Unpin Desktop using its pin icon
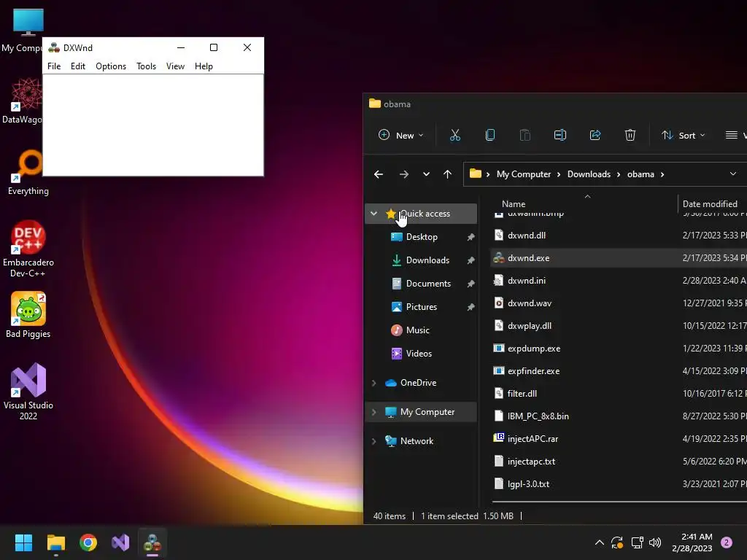Viewport: 747px width, 560px height. 471,237
